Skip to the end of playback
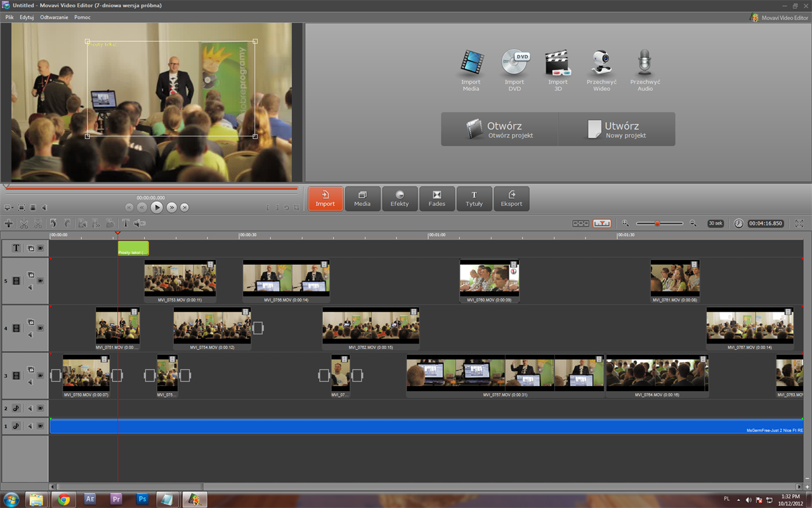Screen dimensions: 812x508 tap(185, 207)
